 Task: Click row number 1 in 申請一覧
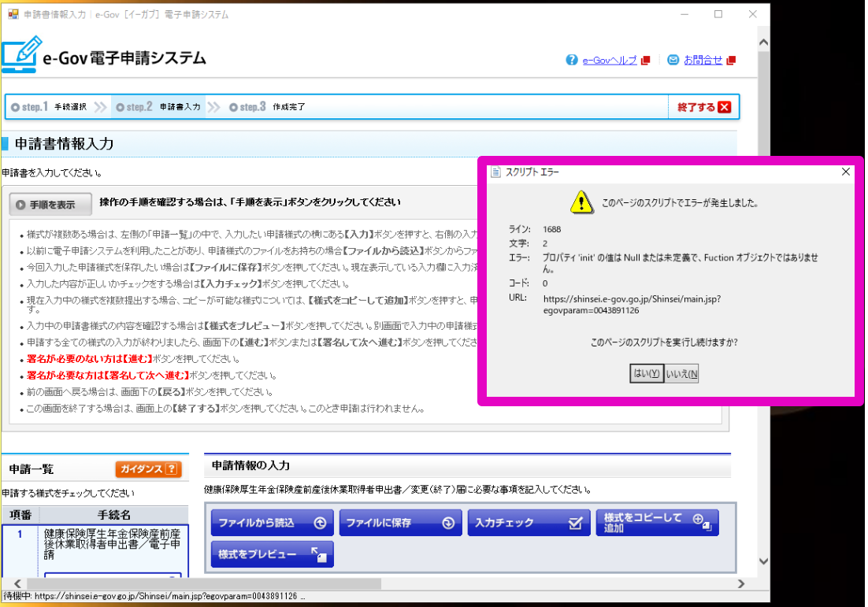click(x=20, y=535)
